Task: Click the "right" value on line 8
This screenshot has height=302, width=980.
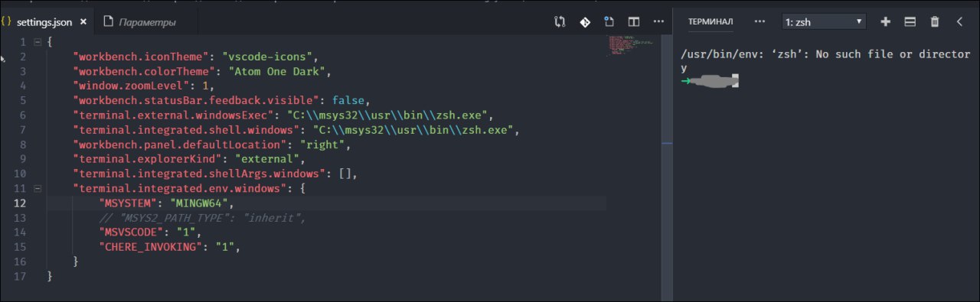Action: (x=326, y=145)
